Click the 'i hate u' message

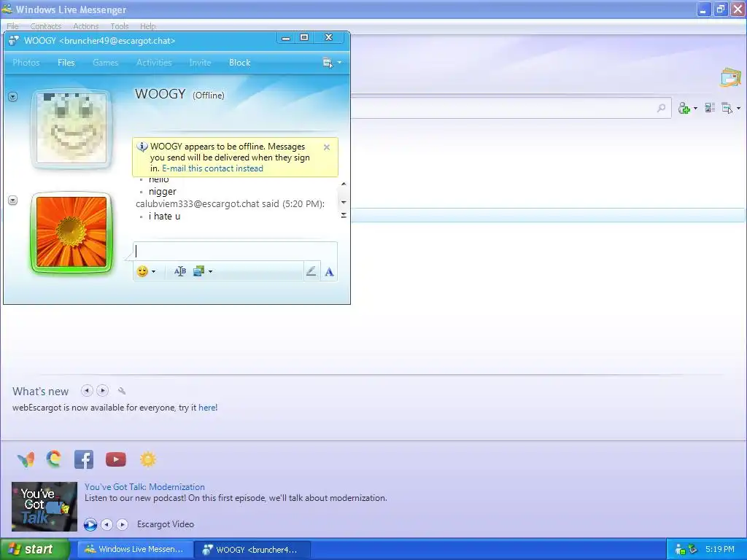[164, 216]
